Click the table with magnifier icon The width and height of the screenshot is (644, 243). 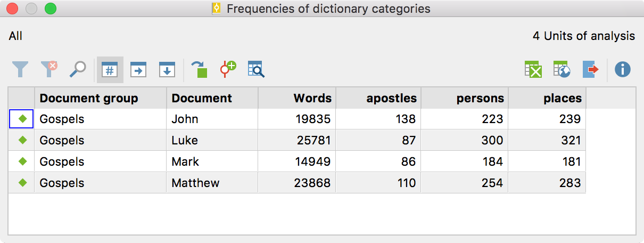coord(257,70)
